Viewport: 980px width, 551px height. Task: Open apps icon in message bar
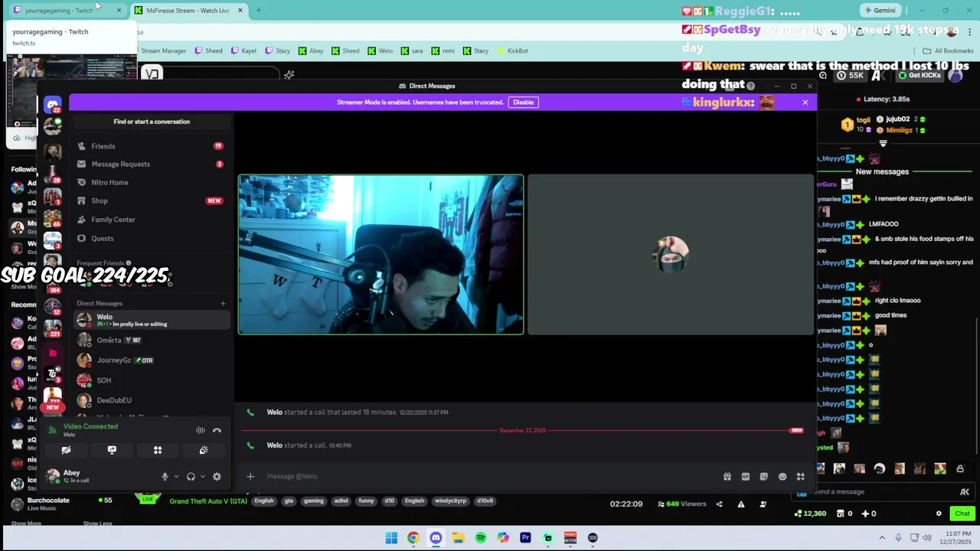(x=801, y=476)
